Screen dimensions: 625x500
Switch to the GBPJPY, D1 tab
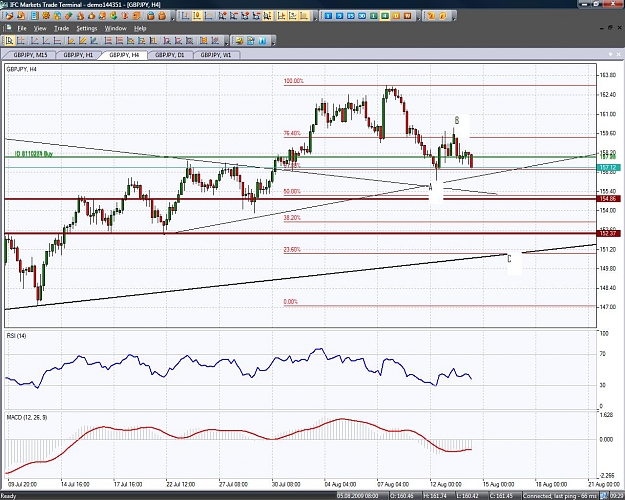[169, 55]
